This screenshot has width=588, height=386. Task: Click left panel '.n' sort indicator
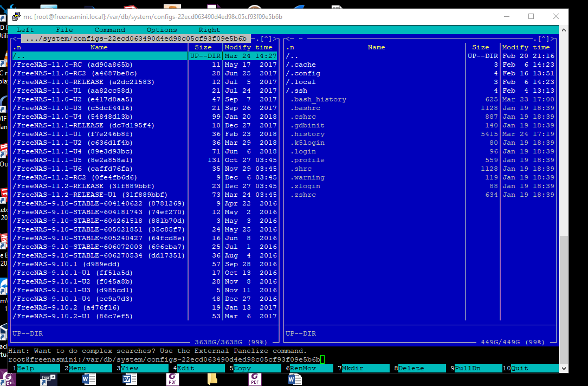click(17, 47)
